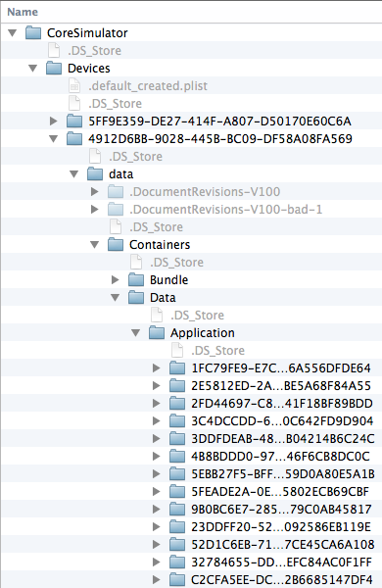Click the 9B0BC6E7 folder icon

(177, 509)
